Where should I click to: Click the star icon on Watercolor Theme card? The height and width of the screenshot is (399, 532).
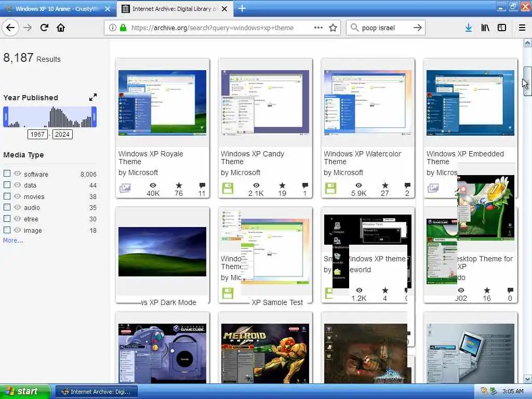(385, 185)
